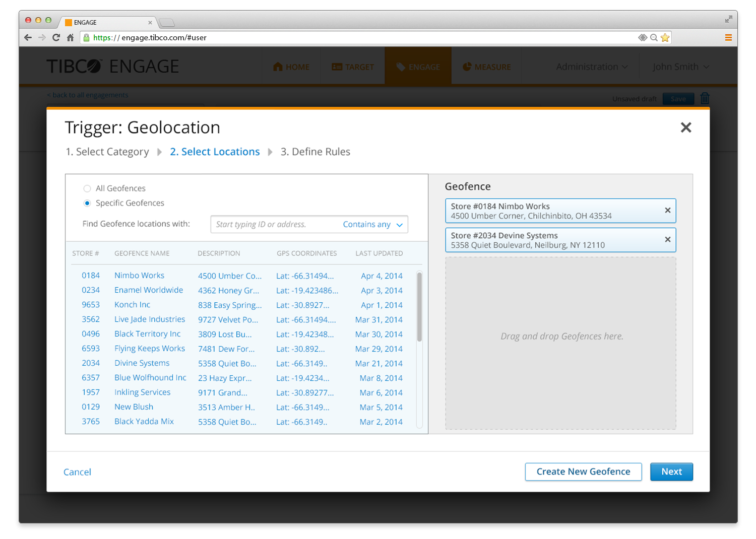Select the All Geofences radio button

[x=87, y=188]
